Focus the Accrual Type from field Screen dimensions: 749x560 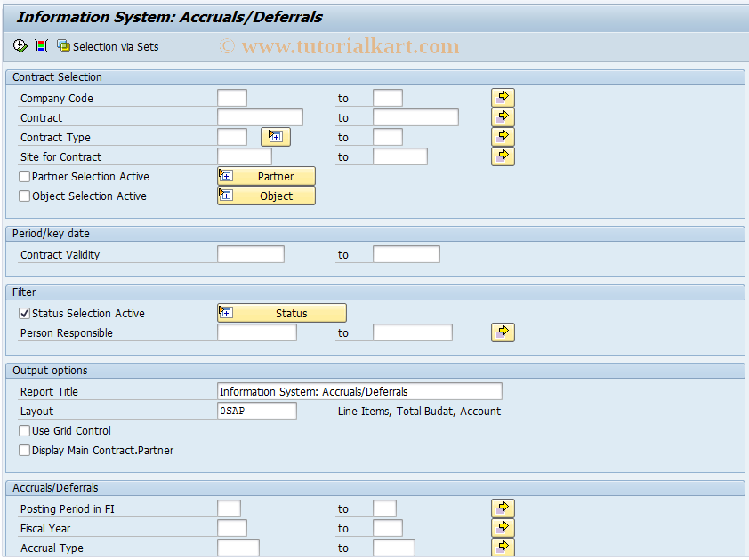pos(238,548)
